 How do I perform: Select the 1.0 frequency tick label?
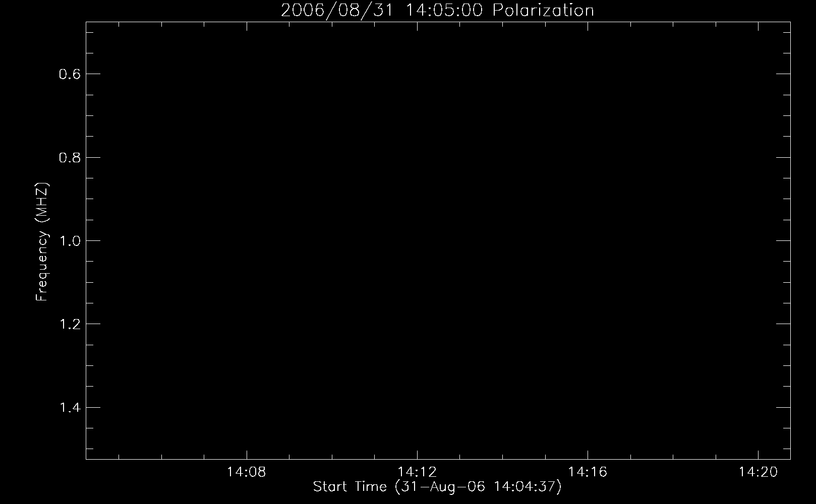(x=70, y=241)
